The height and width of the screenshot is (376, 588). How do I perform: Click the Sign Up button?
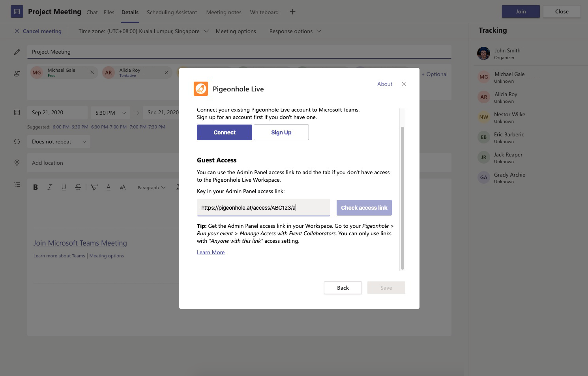click(281, 132)
